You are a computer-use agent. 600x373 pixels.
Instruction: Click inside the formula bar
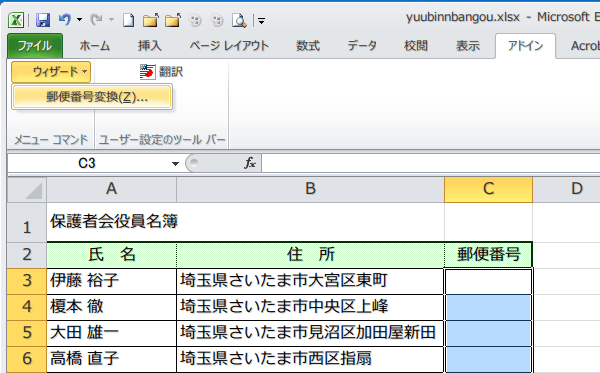pyautogui.click(x=430, y=163)
